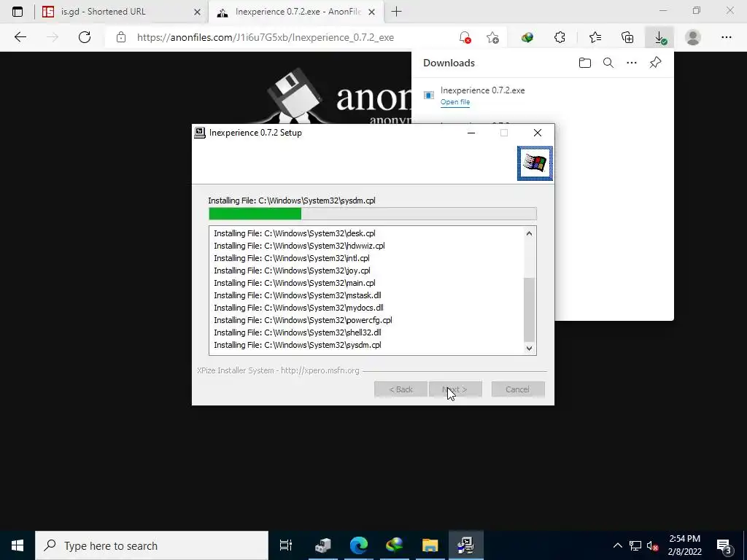The image size is (747, 560).
Task: Click the Next button in Setup
Action: (x=455, y=389)
